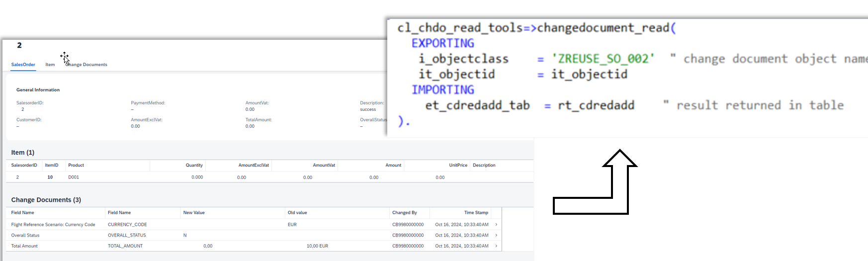Click the Time Stamp column header
Image resolution: width=868 pixels, height=261 pixels.
pyautogui.click(x=476, y=213)
